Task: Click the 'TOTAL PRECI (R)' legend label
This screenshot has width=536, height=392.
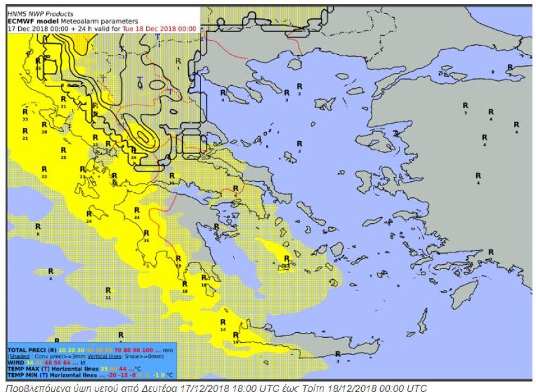Action: [x=30, y=350]
